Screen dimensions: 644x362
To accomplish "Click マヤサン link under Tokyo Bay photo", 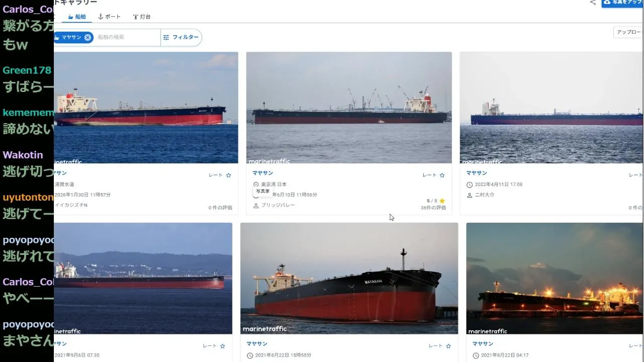I will pyautogui.click(x=262, y=173).
